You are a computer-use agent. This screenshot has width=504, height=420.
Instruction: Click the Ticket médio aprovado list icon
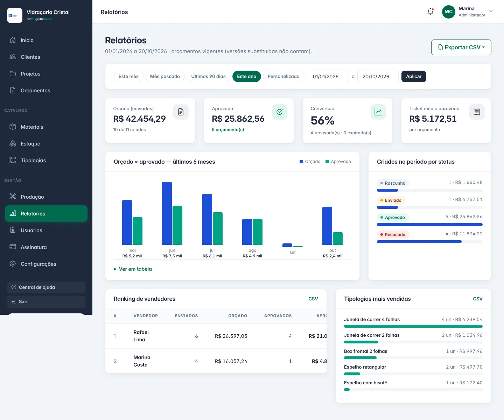[477, 112]
